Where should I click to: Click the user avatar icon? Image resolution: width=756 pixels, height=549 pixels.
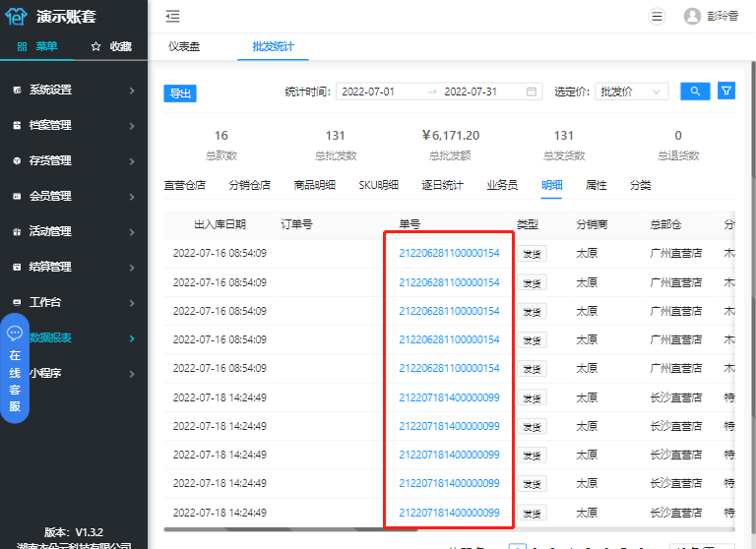(x=692, y=17)
